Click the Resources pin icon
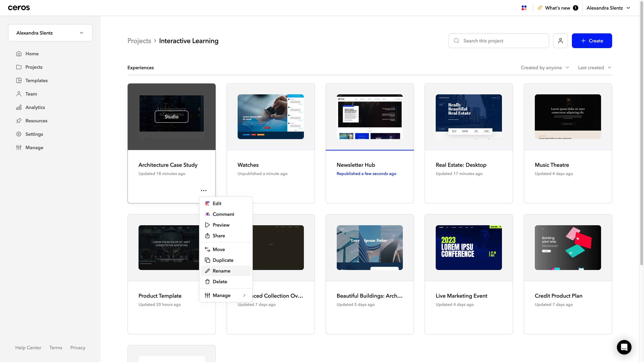The image size is (644, 362). (19, 121)
